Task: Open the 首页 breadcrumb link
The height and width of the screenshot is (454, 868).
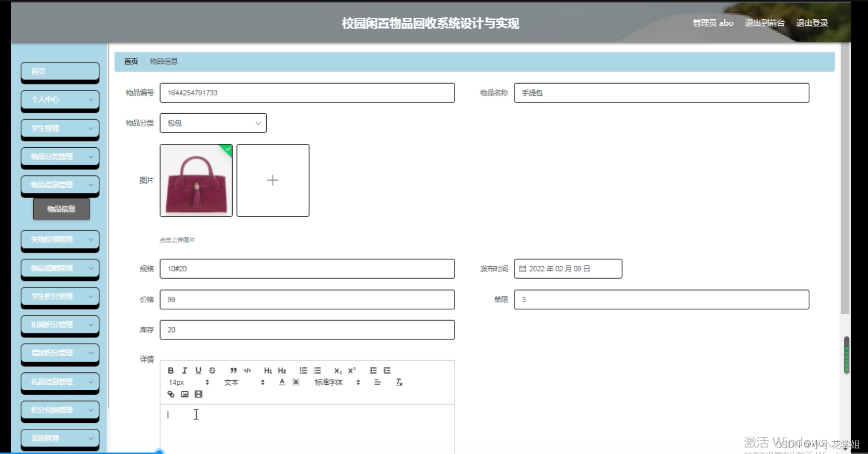Action: (x=130, y=61)
